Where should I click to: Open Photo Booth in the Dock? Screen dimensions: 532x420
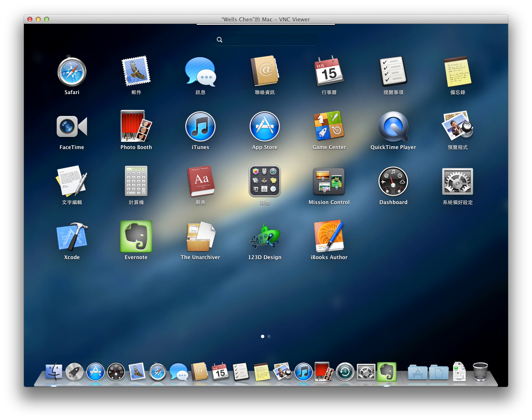pyautogui.click(x=324, y=372)
